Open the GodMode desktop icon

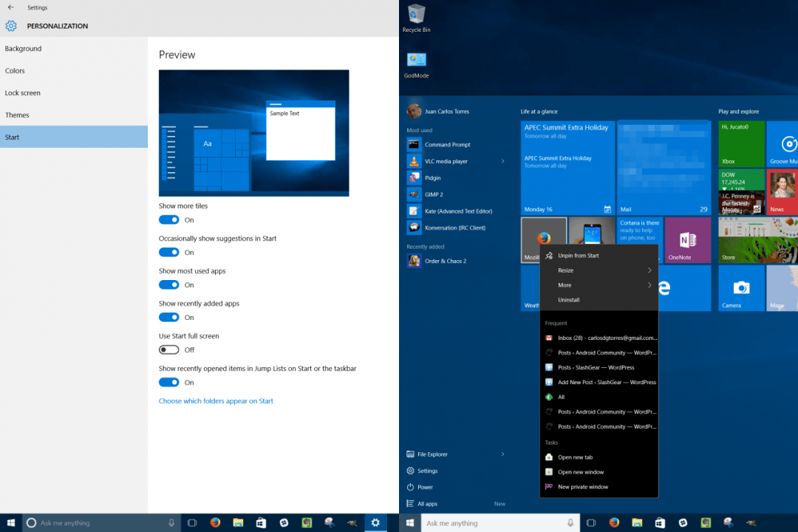(x=416, y=65)
